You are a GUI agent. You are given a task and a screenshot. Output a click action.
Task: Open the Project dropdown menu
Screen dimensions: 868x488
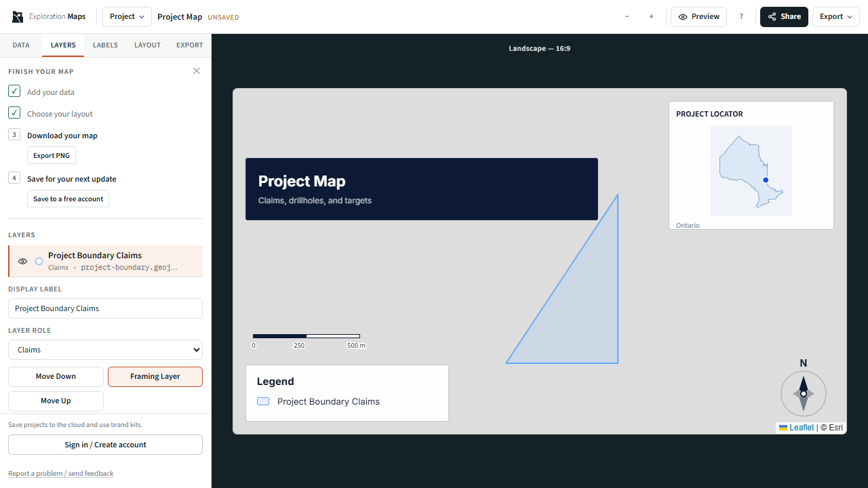pos(127,17)
